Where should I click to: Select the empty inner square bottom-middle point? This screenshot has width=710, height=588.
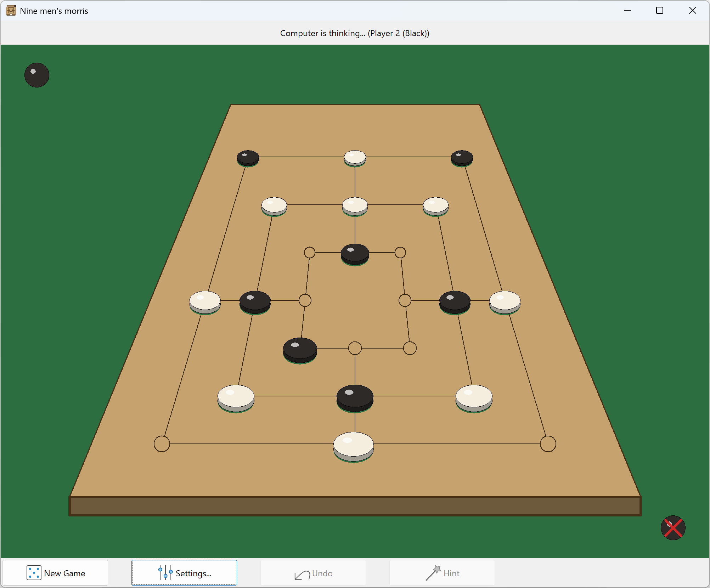click(355, 348)
